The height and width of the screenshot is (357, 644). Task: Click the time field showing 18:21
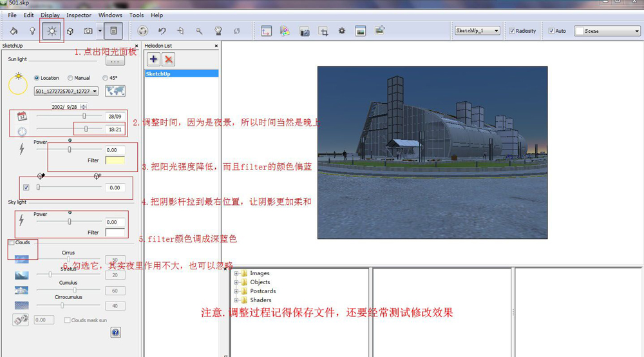pos(115,130)
